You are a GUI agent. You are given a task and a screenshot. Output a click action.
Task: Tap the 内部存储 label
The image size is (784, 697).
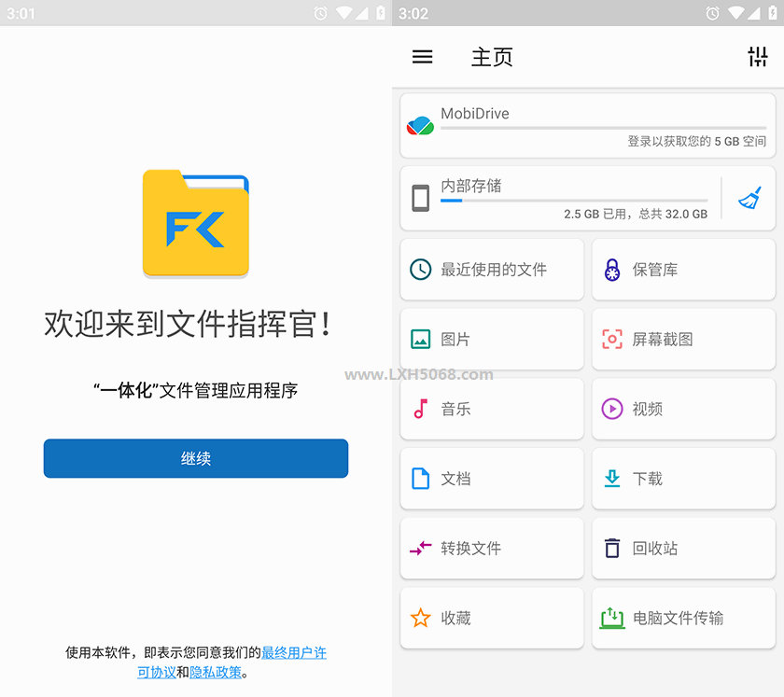(x=471, y=186)
